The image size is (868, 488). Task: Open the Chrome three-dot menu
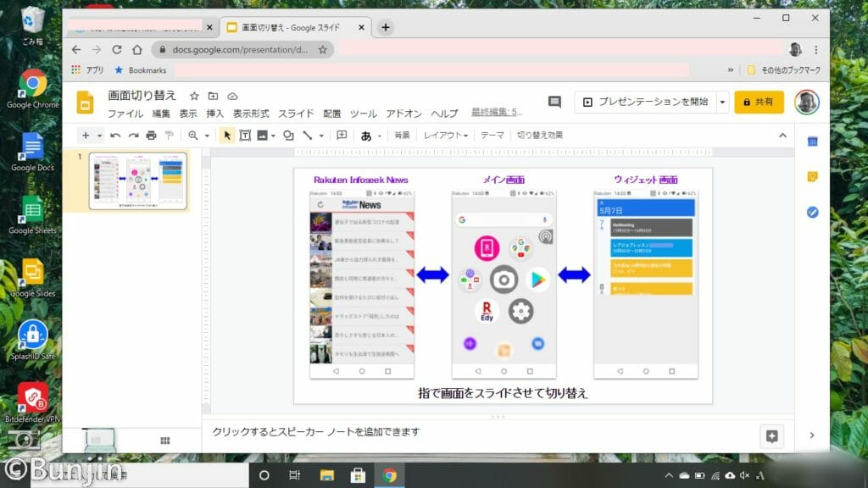816,50
